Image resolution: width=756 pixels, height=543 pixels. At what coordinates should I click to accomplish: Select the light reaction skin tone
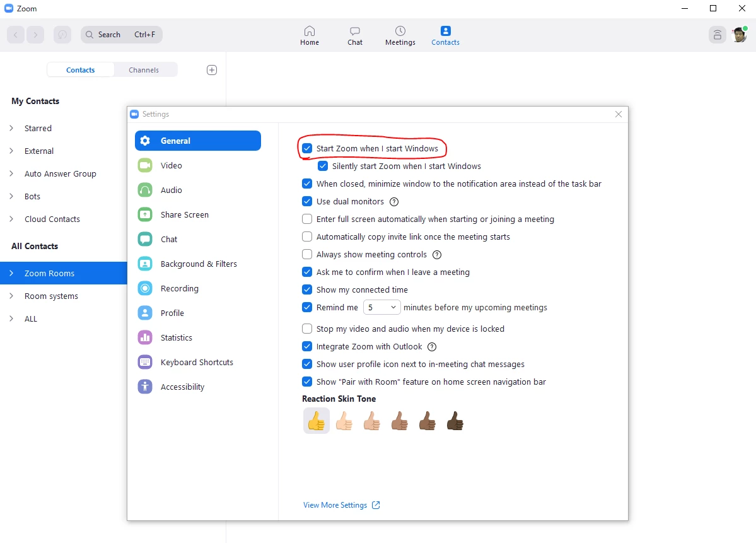tap(344, 421)
